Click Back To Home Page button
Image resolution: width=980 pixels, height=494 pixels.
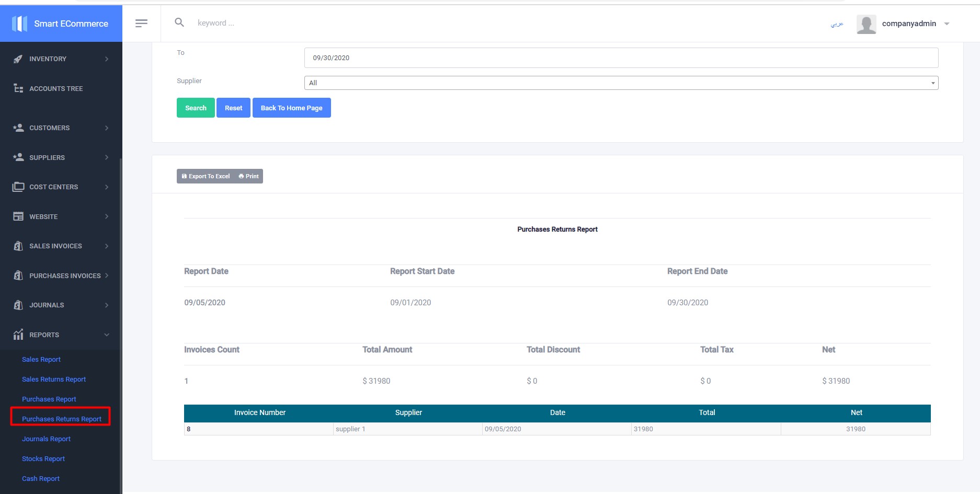pyautogui.click(x=291, y=108)
